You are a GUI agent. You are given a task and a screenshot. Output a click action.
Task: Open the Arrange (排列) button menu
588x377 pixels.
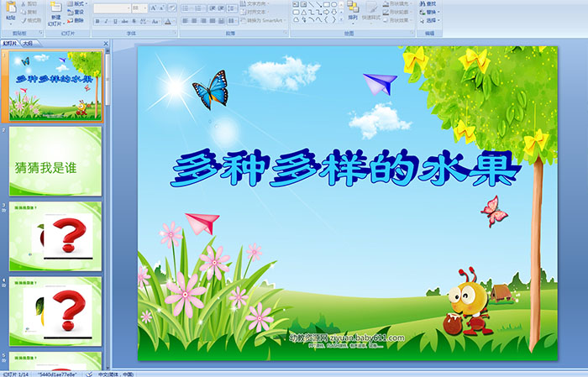353,11
